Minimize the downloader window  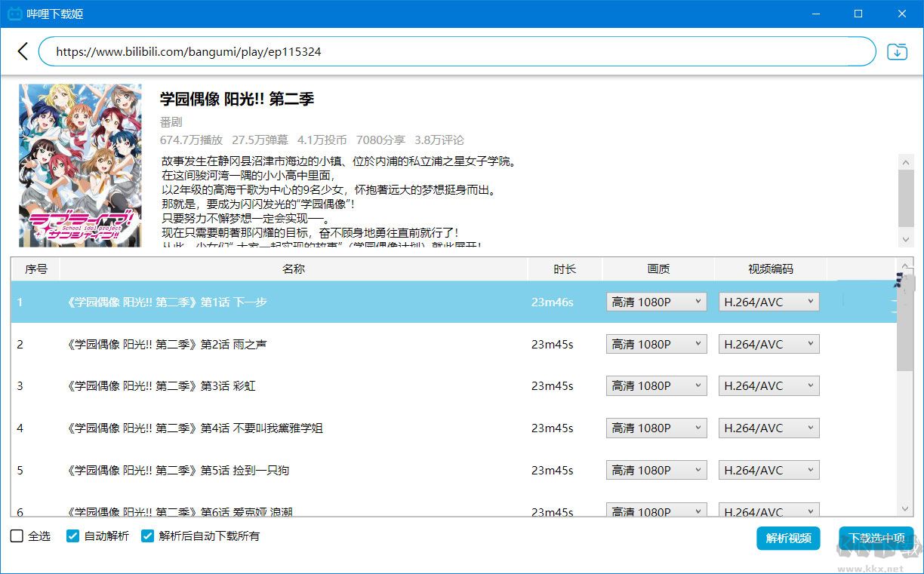point(815,14)
